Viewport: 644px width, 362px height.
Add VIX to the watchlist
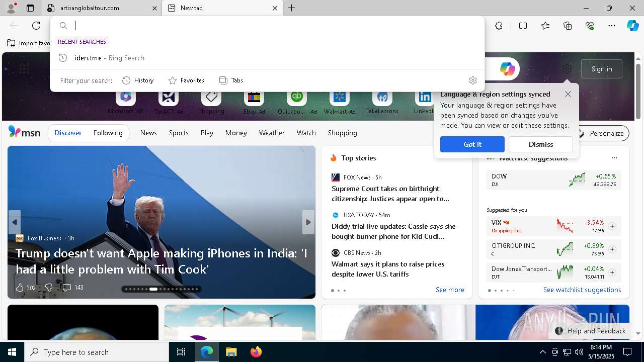tap(612, 226)
